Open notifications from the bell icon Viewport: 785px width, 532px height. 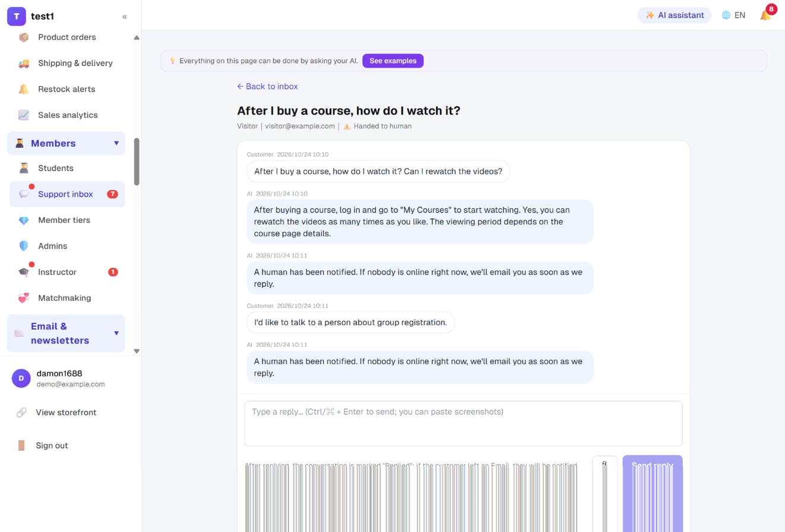point(765,15)
